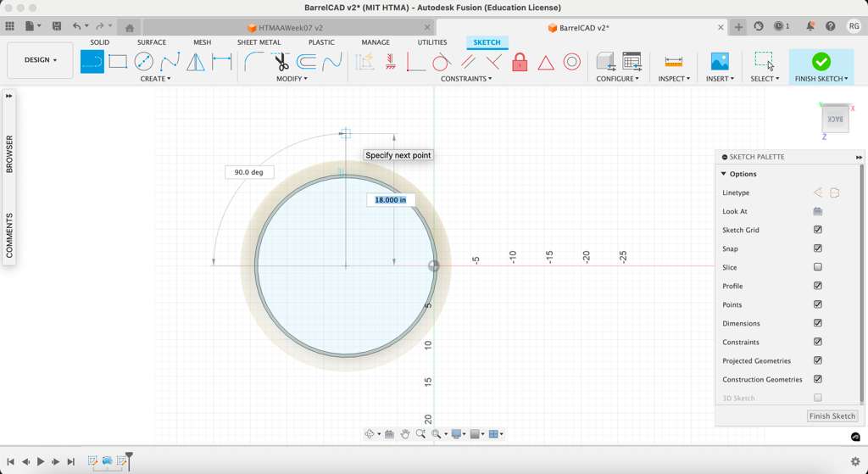Choose the Concentric constraint icon

tap(572, 61)
